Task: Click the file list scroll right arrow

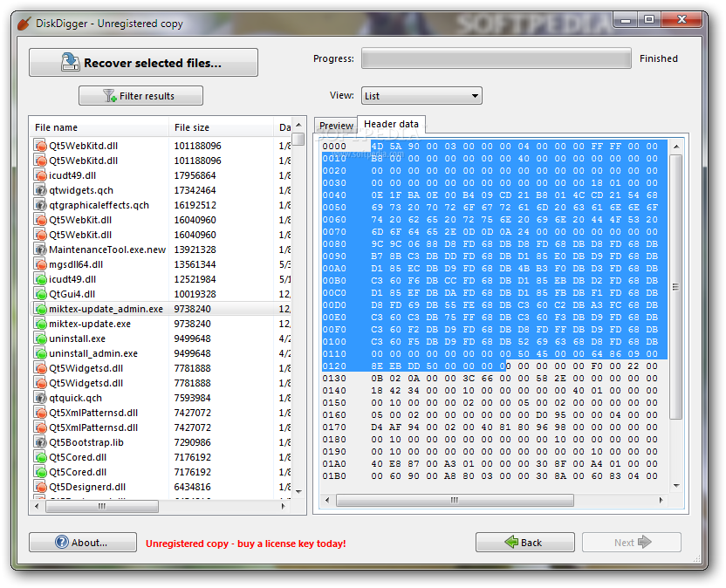Action: (x=283, y=507)
